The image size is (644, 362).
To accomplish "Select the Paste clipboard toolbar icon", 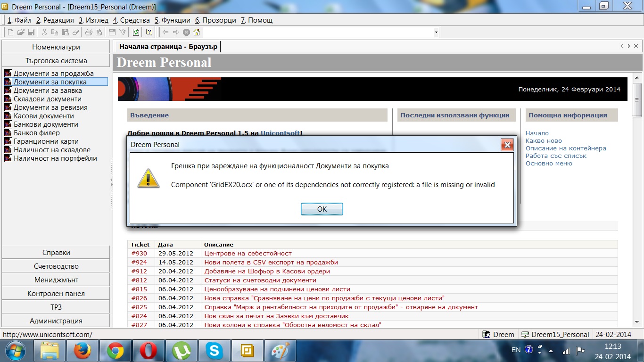I will (x=65, y=32).
